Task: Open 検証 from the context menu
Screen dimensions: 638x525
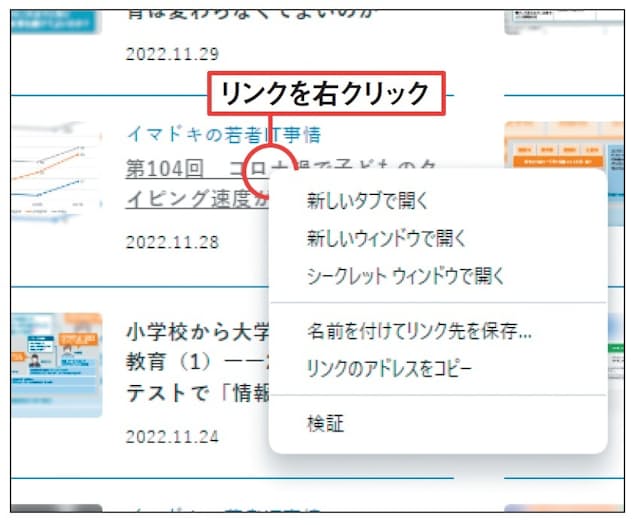Action: coord(438,424)
